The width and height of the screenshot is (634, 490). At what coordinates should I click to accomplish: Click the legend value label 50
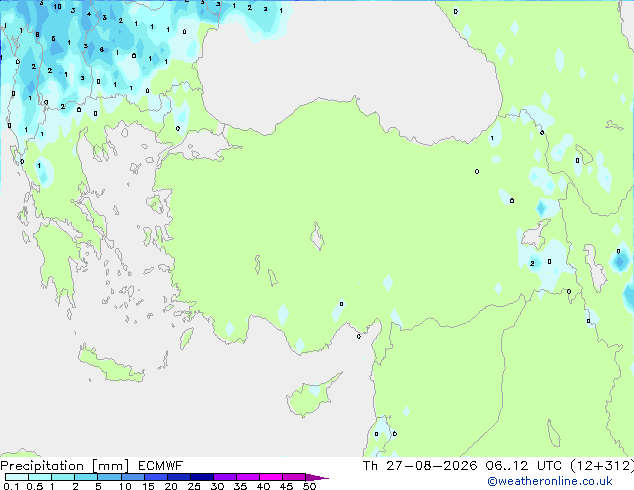(309, 486)
